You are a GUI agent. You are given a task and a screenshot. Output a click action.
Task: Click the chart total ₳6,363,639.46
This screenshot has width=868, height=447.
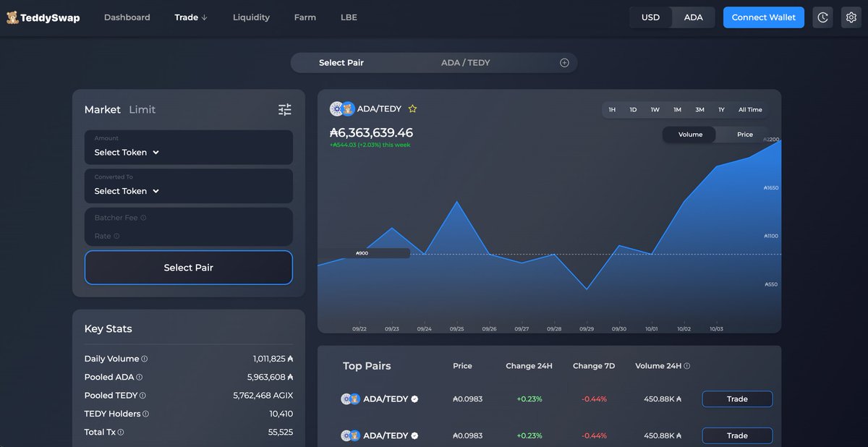371,132
